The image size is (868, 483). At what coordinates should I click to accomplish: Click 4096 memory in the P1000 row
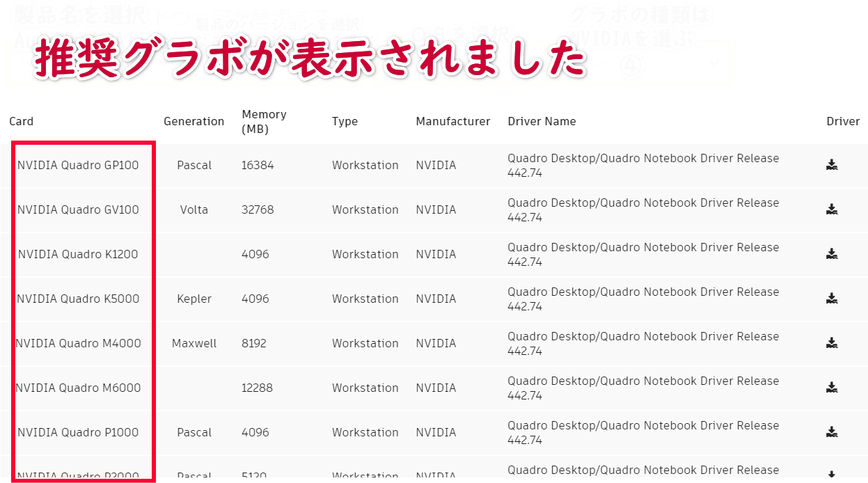pos(255,432)
